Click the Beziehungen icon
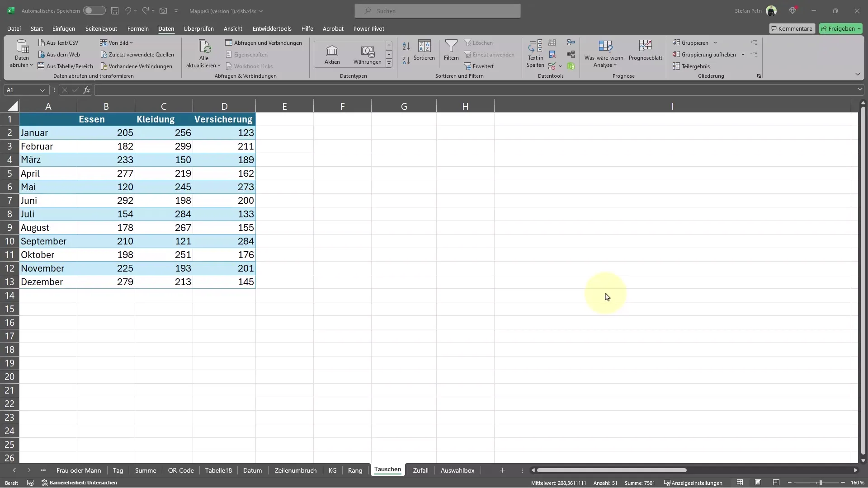 (x=571, y=54)
